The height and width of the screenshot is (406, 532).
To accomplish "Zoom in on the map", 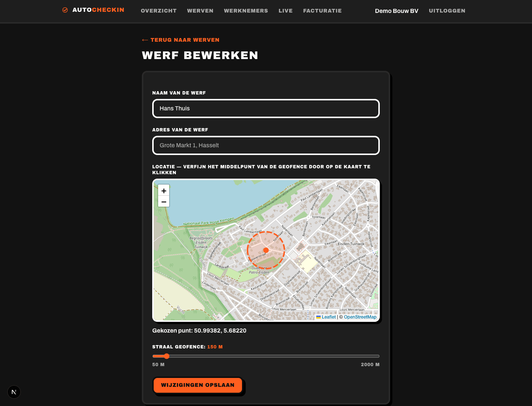I will pos(164,190).
